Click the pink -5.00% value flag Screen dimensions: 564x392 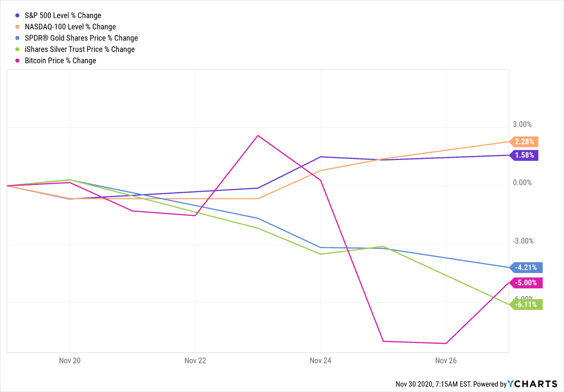(x=526, y=283)
